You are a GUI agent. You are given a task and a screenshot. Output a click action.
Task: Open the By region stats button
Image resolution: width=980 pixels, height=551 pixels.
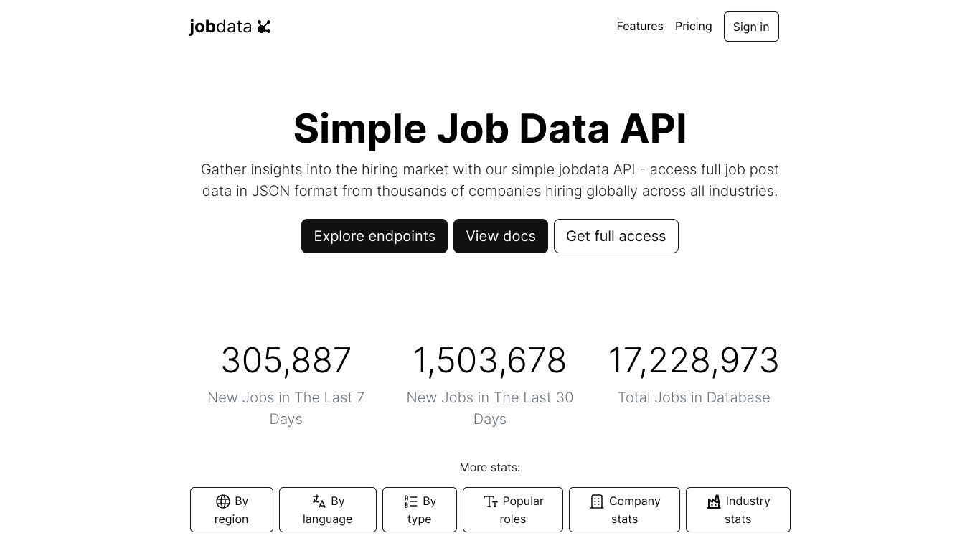(232, 510)
